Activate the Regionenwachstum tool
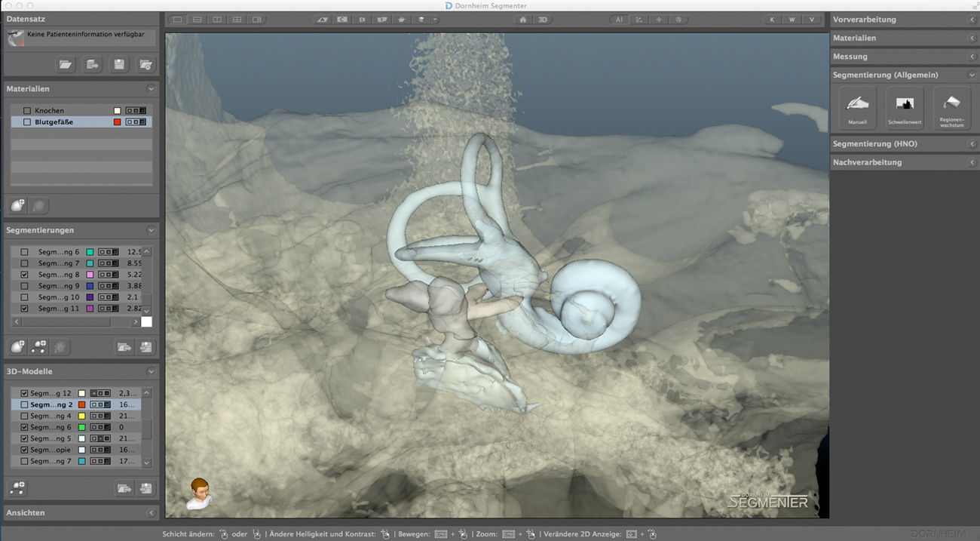Viewport: 980px width, 541px height. point(952,107)
